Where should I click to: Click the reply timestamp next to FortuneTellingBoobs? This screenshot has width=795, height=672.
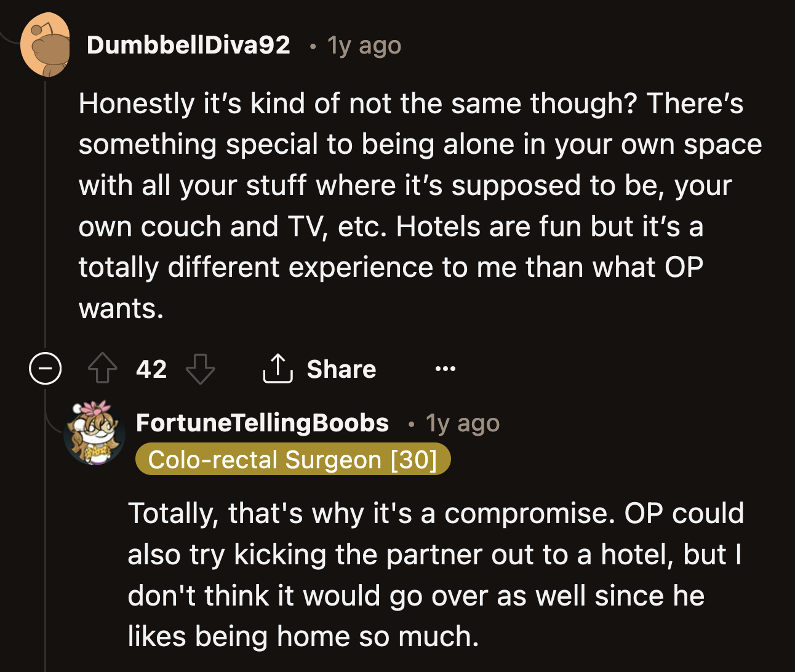coord(461,422)
